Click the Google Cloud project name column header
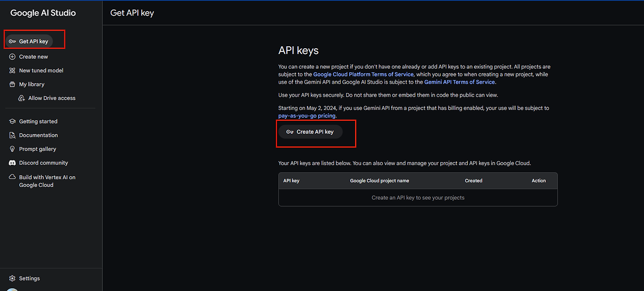Screen dimensions: 644x291 pos(379,180)
